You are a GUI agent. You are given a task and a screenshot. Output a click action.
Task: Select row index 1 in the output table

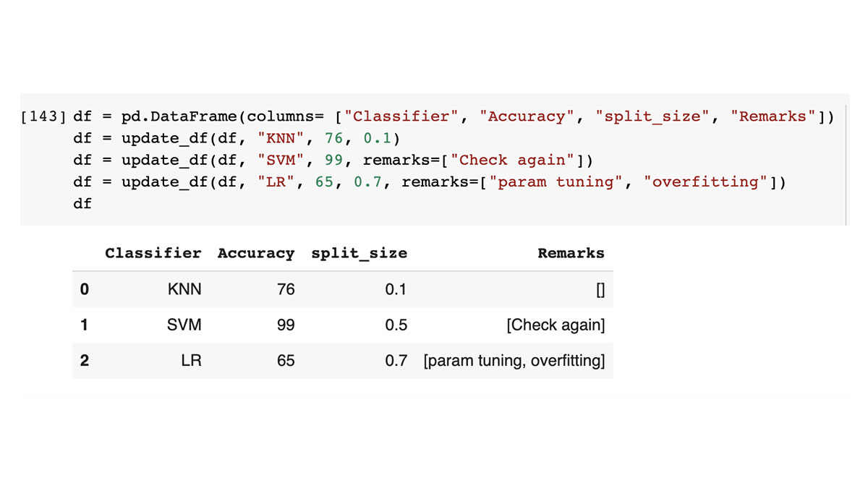(x=85, y=325)
